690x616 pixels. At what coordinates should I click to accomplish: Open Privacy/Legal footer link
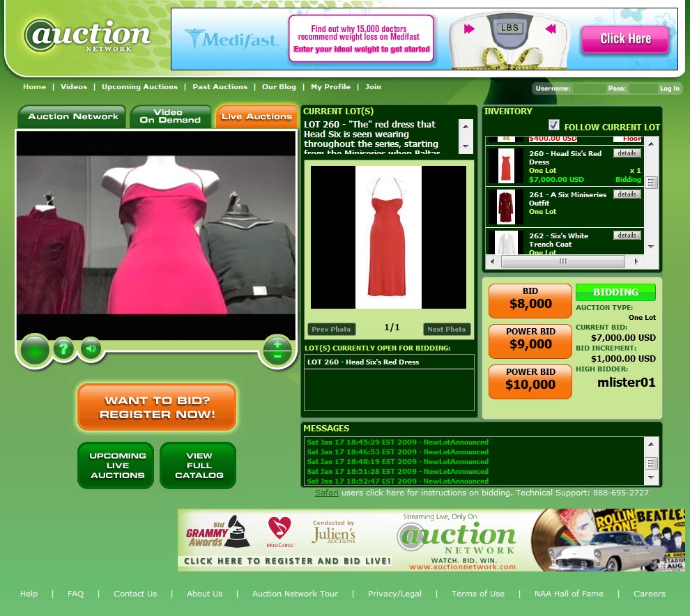394,594
